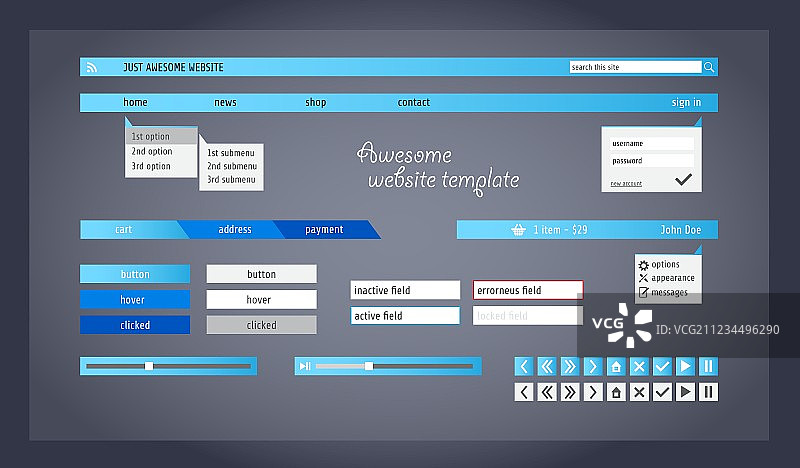Click the blue double-left arrow icon

(x=547, y=366)
